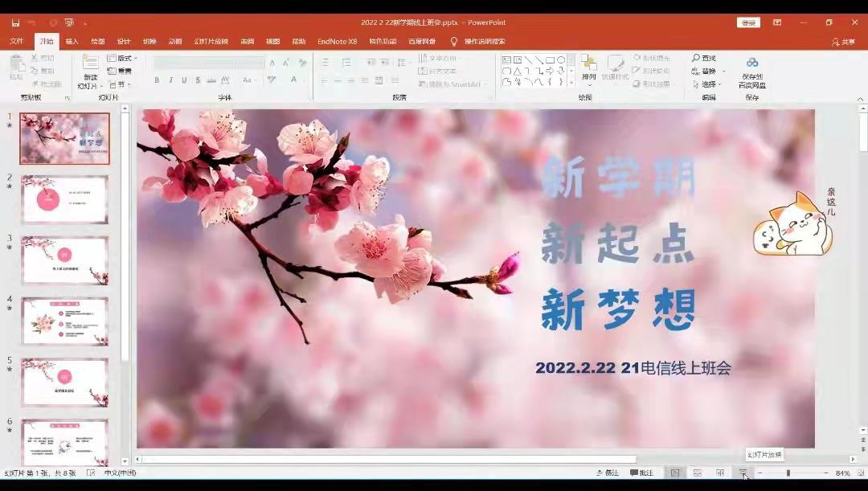868x491 pixels.
Task: Select the rectangle shape in shapes gallery
Action: click(x=551, y=59)
